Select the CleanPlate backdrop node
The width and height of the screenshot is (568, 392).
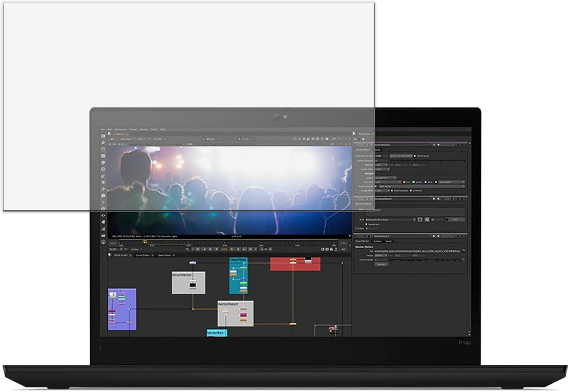238,276
